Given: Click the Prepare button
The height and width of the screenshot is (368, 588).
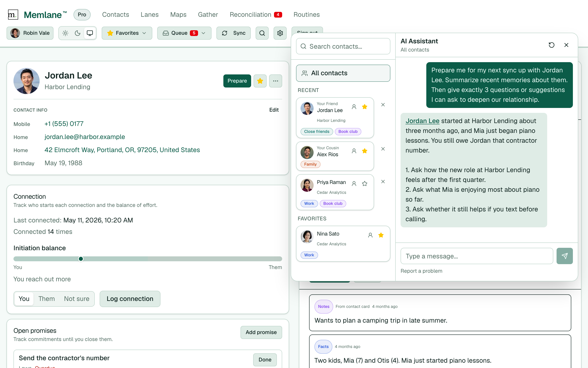Looking at the screenshot, I should point(237,81).
